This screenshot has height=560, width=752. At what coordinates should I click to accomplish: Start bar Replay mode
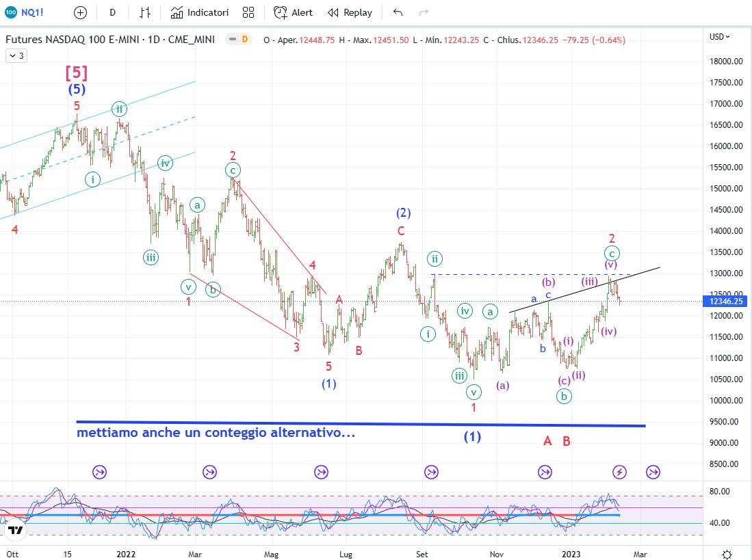350,12
